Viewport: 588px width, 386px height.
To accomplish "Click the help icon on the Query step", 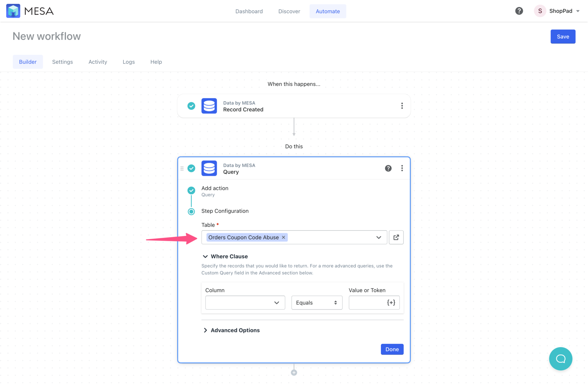I will (x=388, y=168).
